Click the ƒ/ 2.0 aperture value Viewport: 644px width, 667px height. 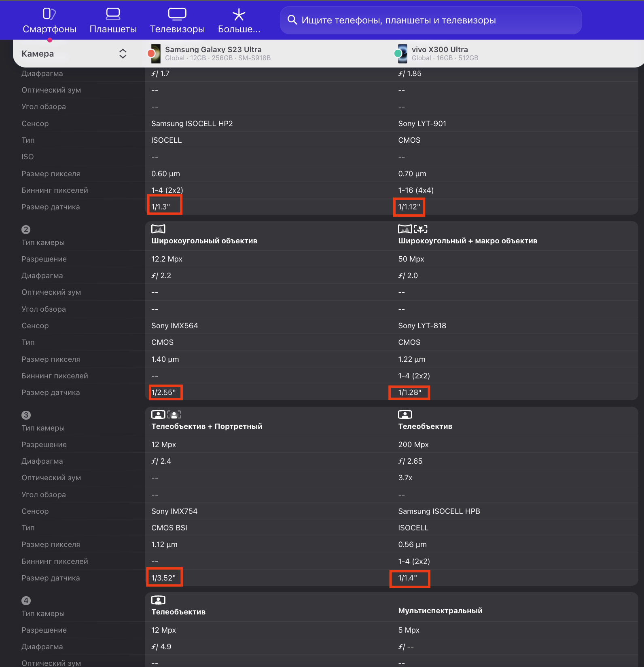(408, 276)
